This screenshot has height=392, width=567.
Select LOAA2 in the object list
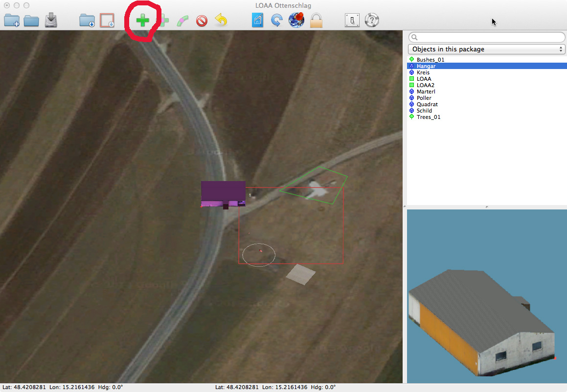[x=425, y=85]
